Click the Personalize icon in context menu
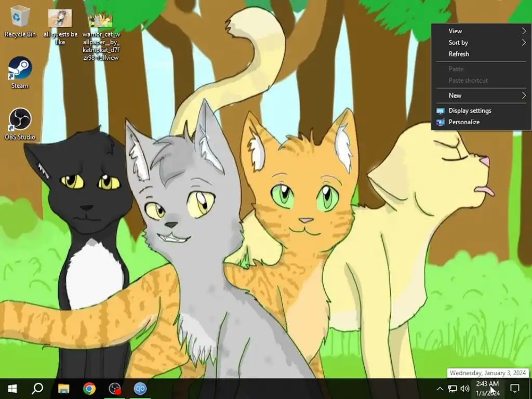 [x=441, y=123]
